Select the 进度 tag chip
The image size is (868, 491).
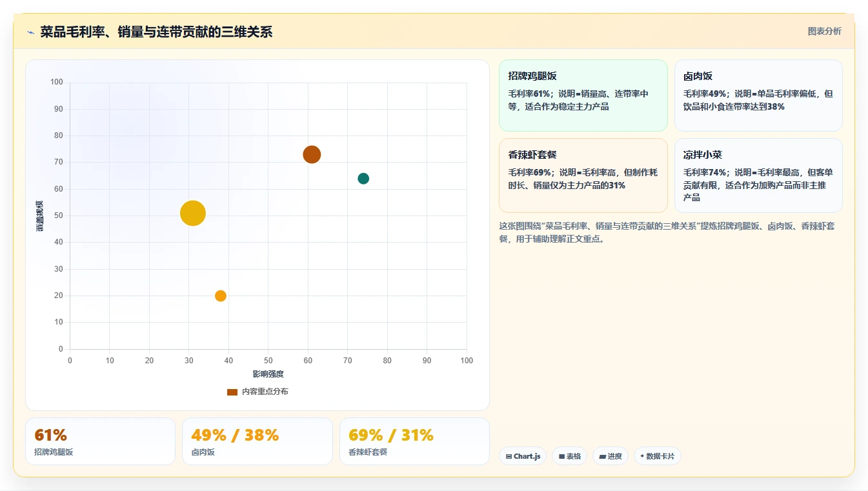[x=611, y=456]
